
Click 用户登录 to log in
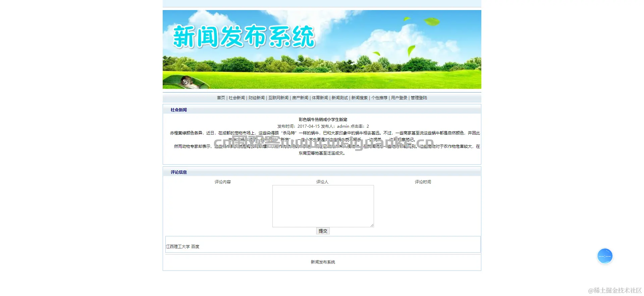[399, 98]
